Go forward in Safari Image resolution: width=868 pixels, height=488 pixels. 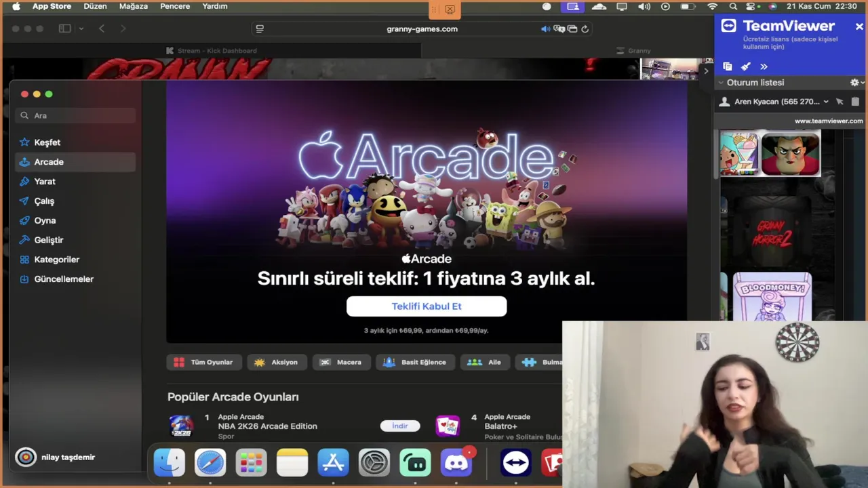click(123, 28)
